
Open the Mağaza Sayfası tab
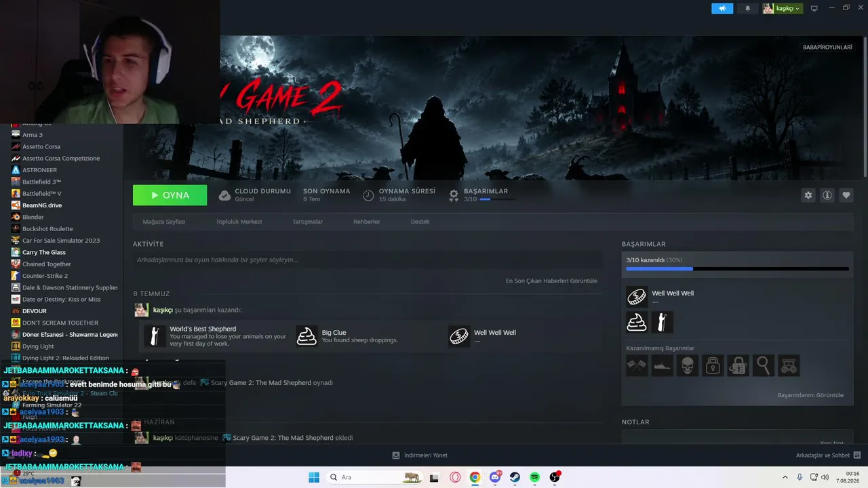pyautogui.click(x=163, y=222)
